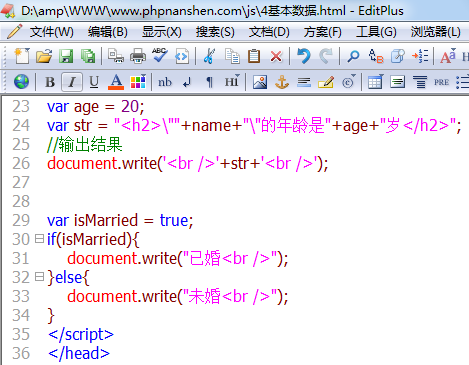The width and height of the screenshot is (469, 365).
Task: Insert an image with the picture icon
Action: click(260, 82)
